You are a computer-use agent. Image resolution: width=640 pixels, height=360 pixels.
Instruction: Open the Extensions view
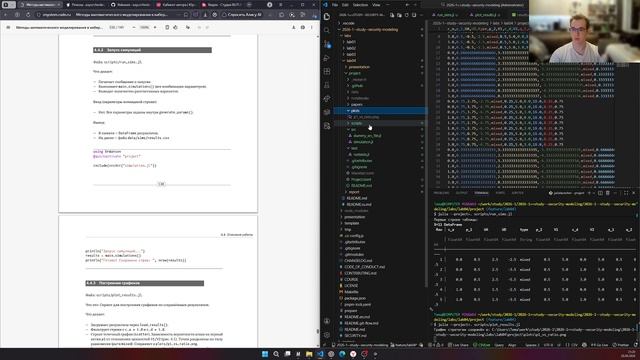[327, 71]
